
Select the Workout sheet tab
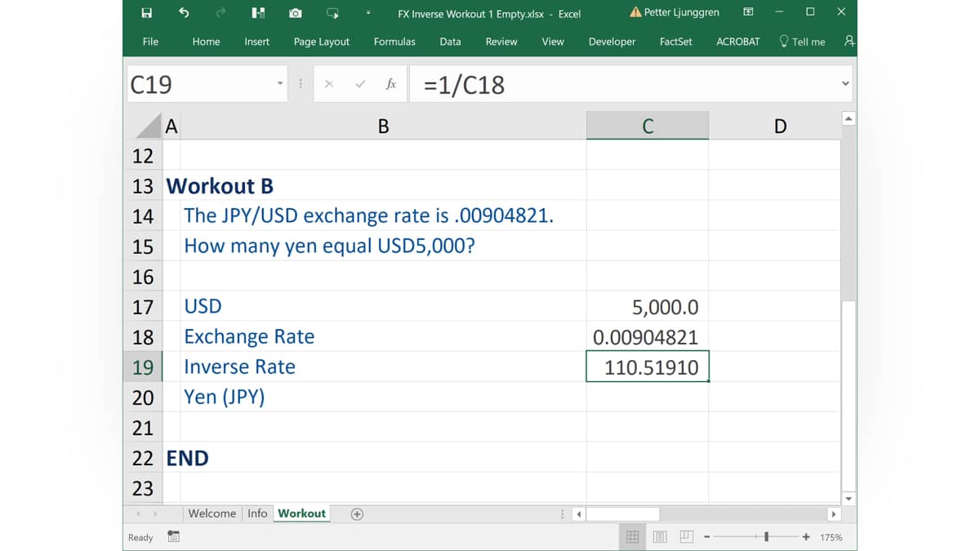coord(301,513)
